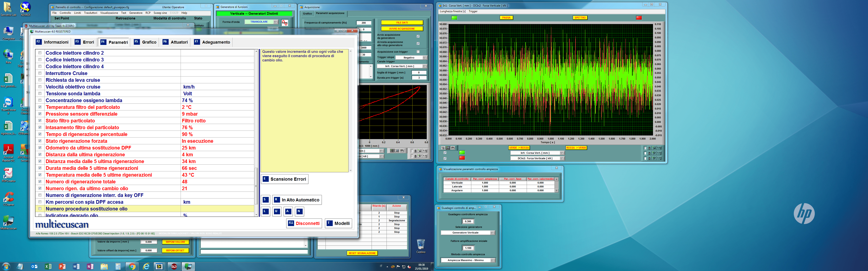Open Outlook from the taskbar
Image resolution: width=868 pixels, height=271 pixels.
[x=34, y=267]
